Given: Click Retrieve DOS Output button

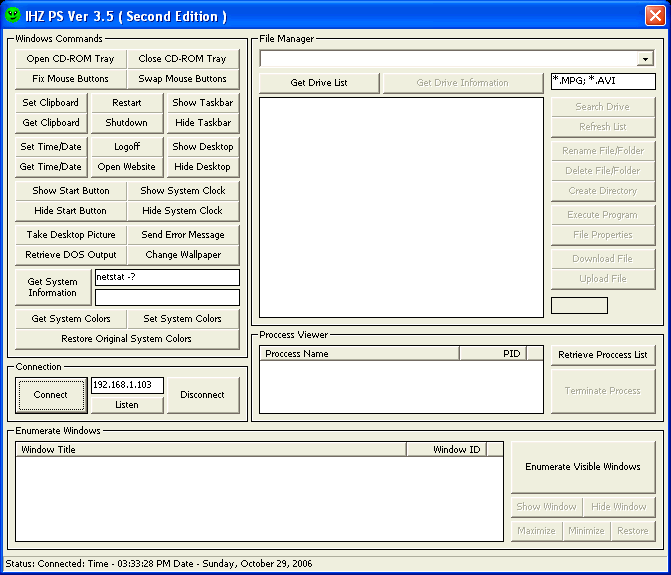Looking at the screenshot, I should (70, 255).
